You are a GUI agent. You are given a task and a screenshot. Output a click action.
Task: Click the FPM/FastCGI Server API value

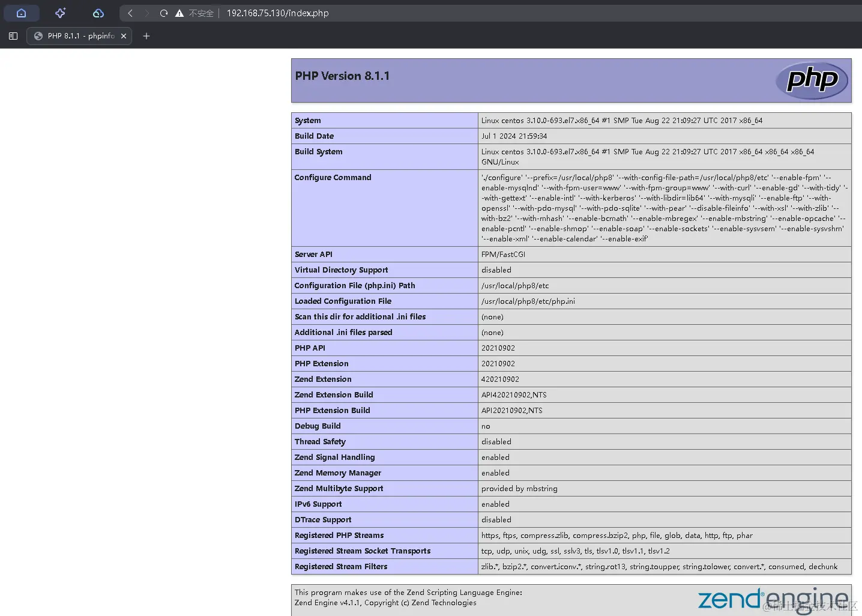pyautogui.click(x=503, y=254)
